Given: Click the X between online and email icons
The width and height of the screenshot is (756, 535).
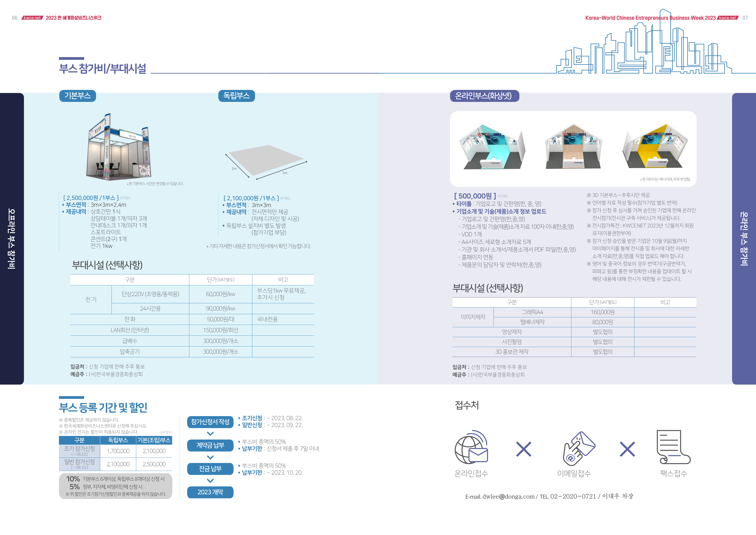Looking at the screenshot, I should coord(524,449).
